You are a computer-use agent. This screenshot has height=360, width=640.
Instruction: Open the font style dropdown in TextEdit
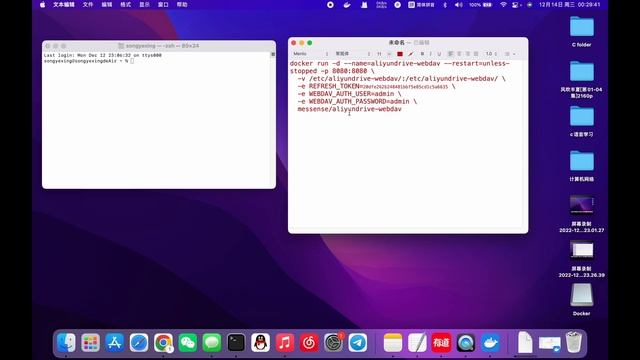click(x=353, y=54)
